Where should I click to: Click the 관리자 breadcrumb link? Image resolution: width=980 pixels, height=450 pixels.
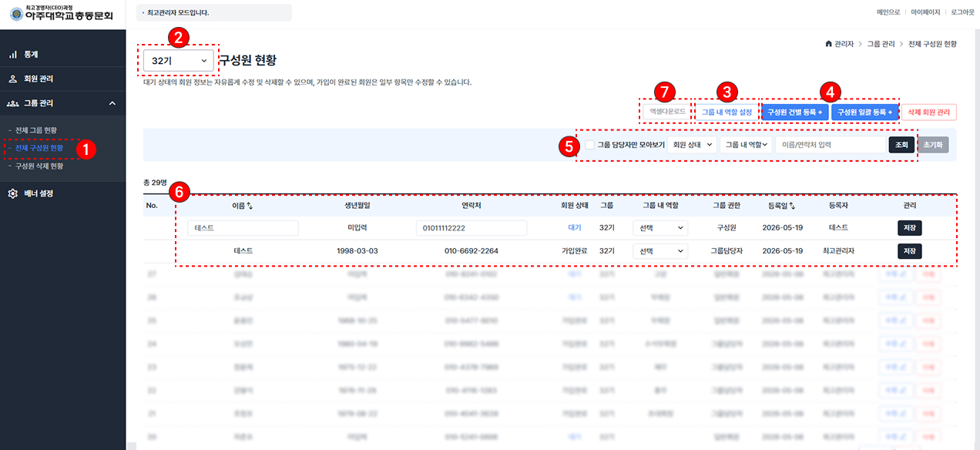[844, 44]
